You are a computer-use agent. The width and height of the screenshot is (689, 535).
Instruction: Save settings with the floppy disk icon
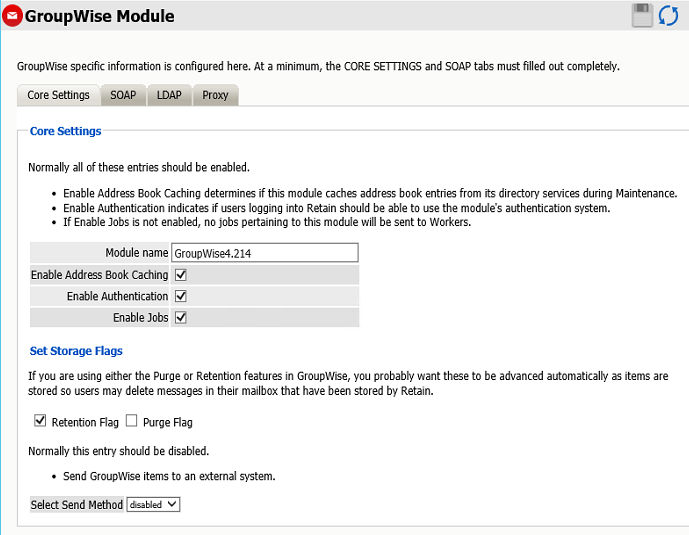(x=642, y=15)
